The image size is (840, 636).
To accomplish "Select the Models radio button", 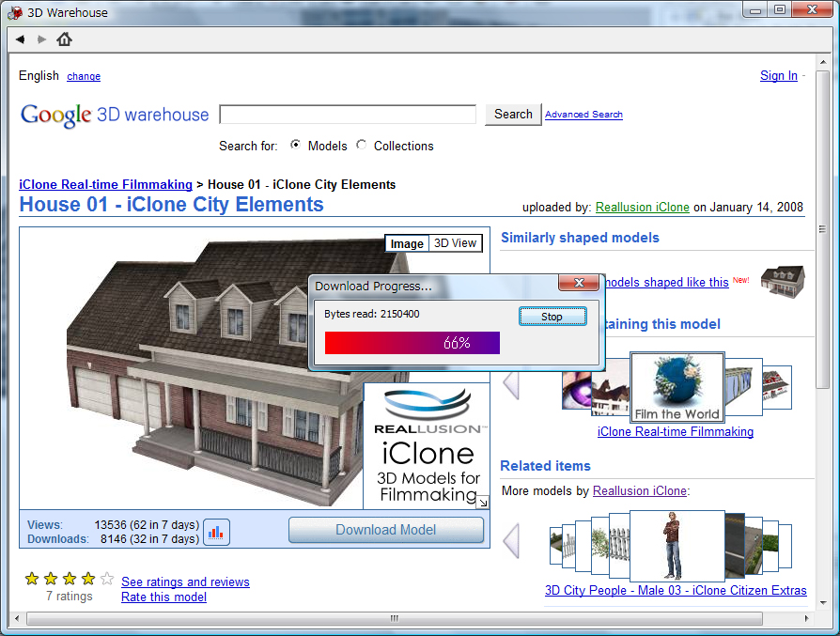I will pyautogui.click(x=295, y=145).
